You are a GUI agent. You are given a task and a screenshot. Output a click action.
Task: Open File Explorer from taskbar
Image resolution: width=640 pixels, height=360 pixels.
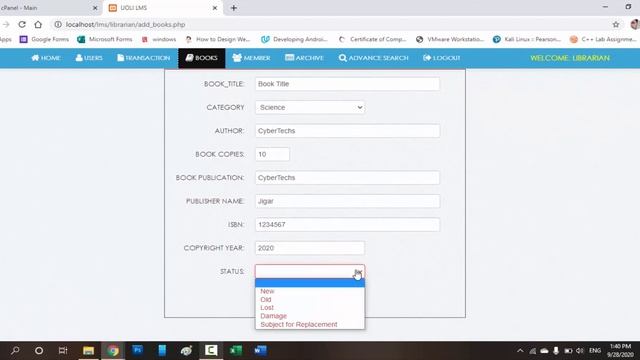coord(88,350)
